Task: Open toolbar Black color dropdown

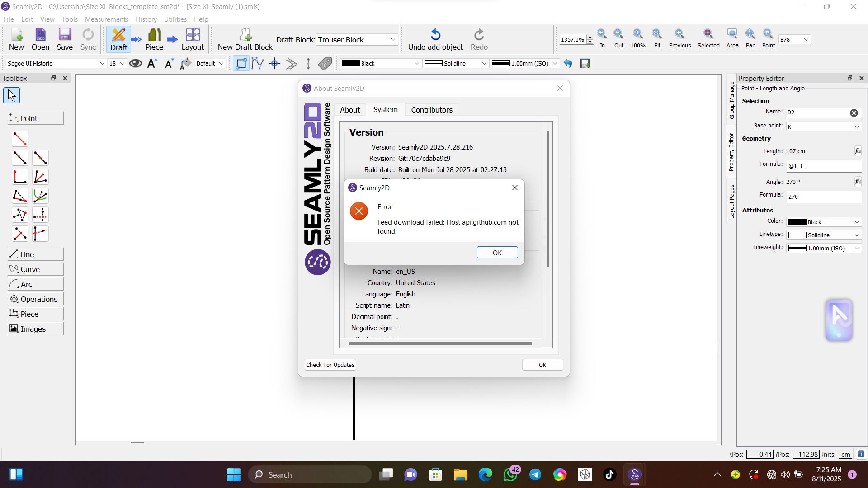Action: 381,63
